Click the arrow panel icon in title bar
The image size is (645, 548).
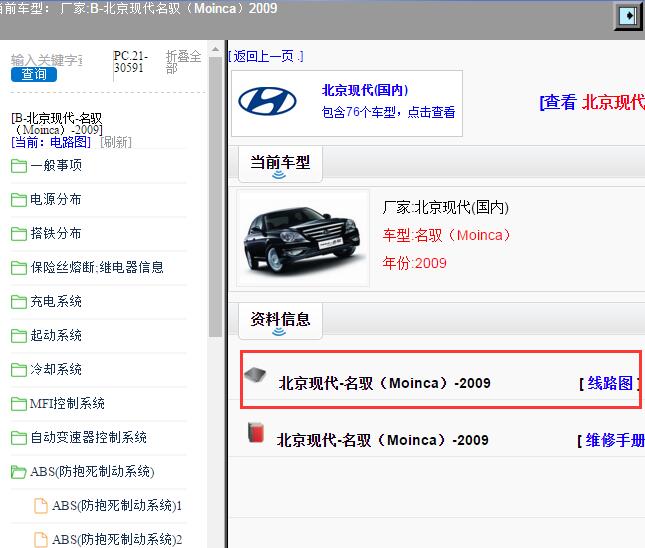click(x=629, y=16)
